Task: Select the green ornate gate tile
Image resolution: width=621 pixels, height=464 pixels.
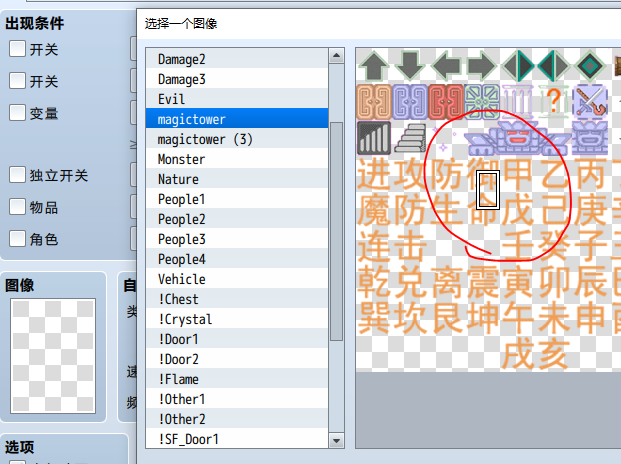Action: tap(482, 102)
